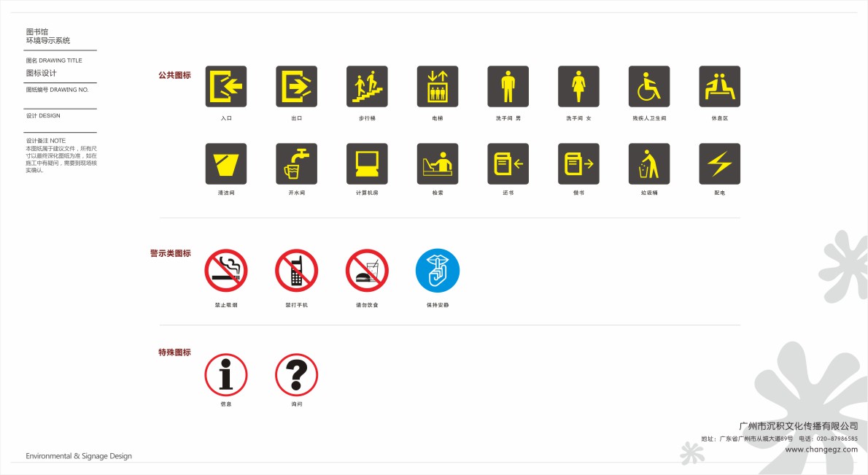This screenshot has width=868, height=475.
Task: Click the entrance (入口) icon
Action: click(226, 86)
